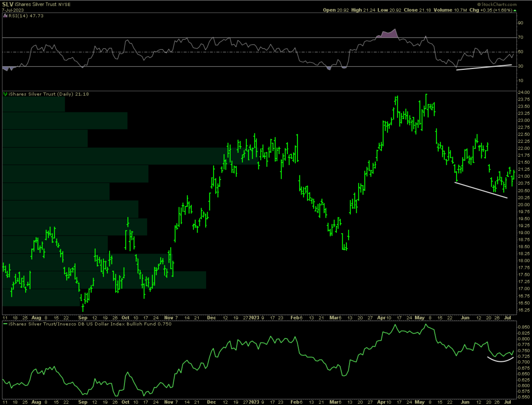This screenshot has height=405, width=532.
Task: Click the 0.600 ratio axis label
Action: click(x=524, y=385)
